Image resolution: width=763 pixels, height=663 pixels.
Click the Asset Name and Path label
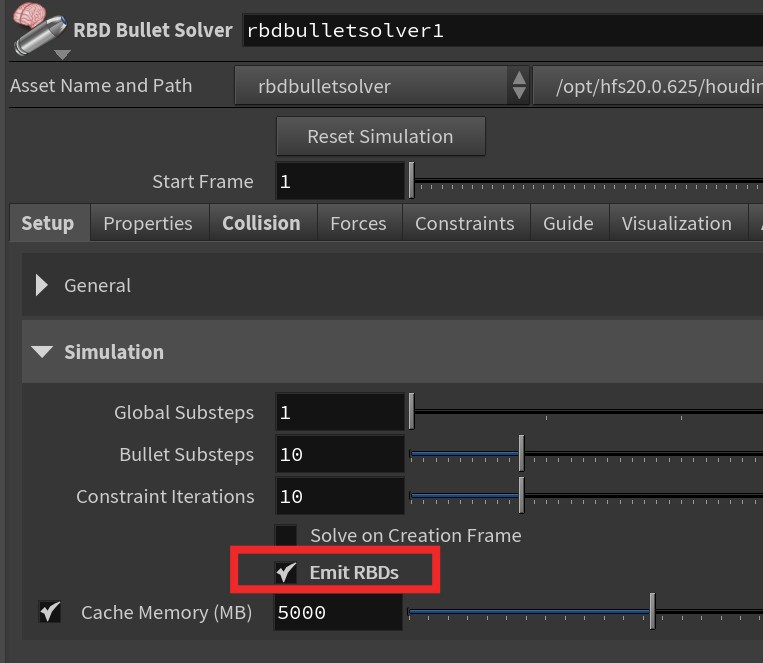click(x=101, y=86)
